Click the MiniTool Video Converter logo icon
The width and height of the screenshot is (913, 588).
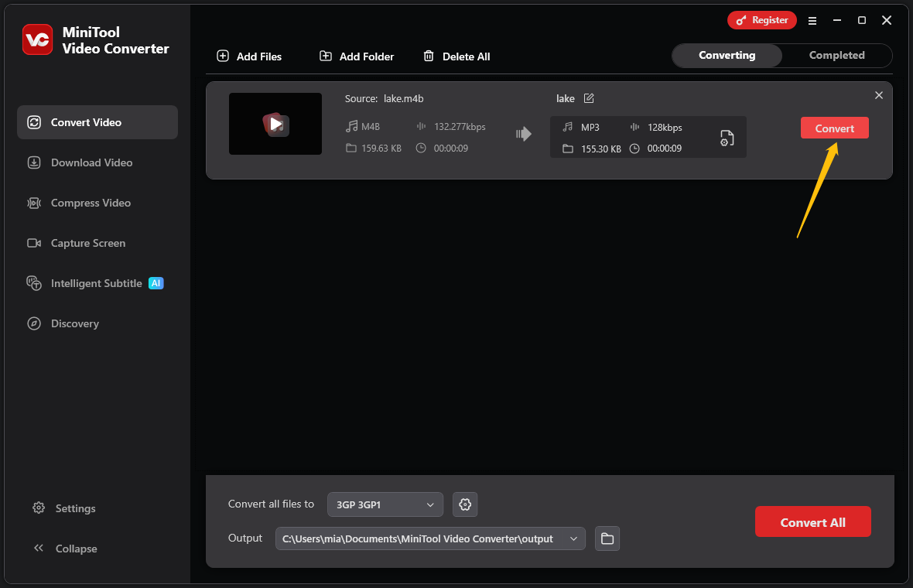[x=37, y=39]
